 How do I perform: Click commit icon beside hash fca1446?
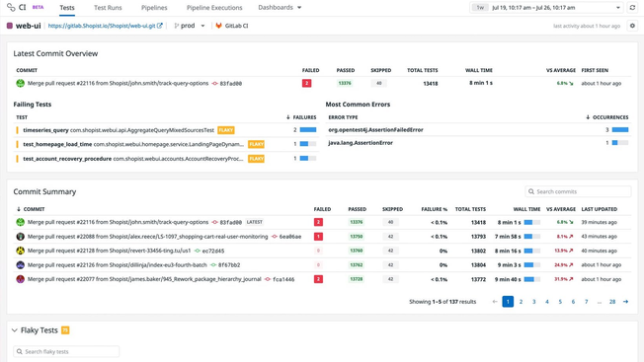268,279
